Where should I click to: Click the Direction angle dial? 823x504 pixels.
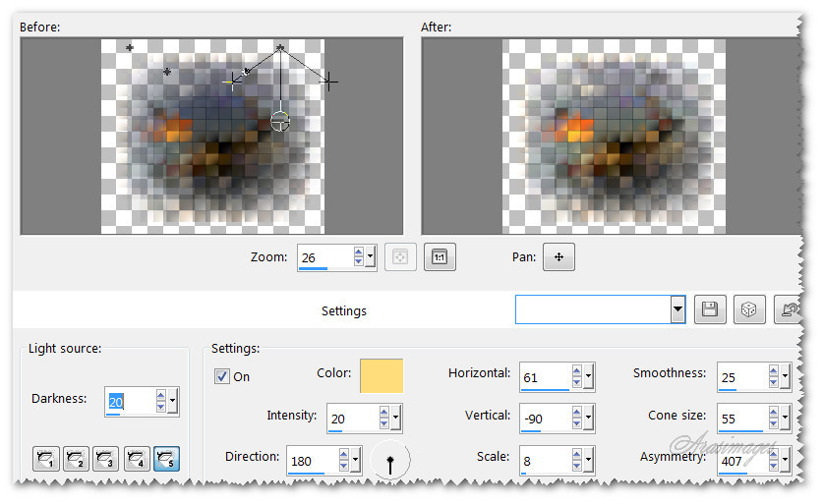coord(390,460)
